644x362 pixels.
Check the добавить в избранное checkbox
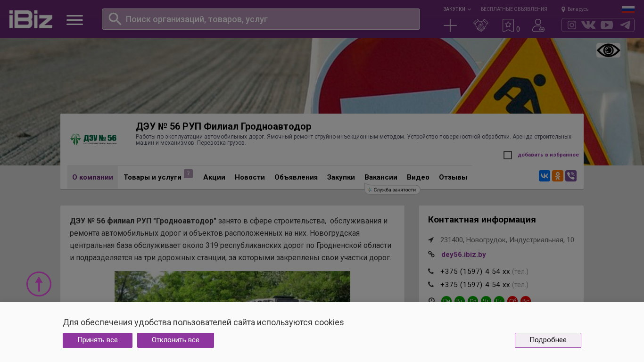pyautogui.click(x=508, y=155)
